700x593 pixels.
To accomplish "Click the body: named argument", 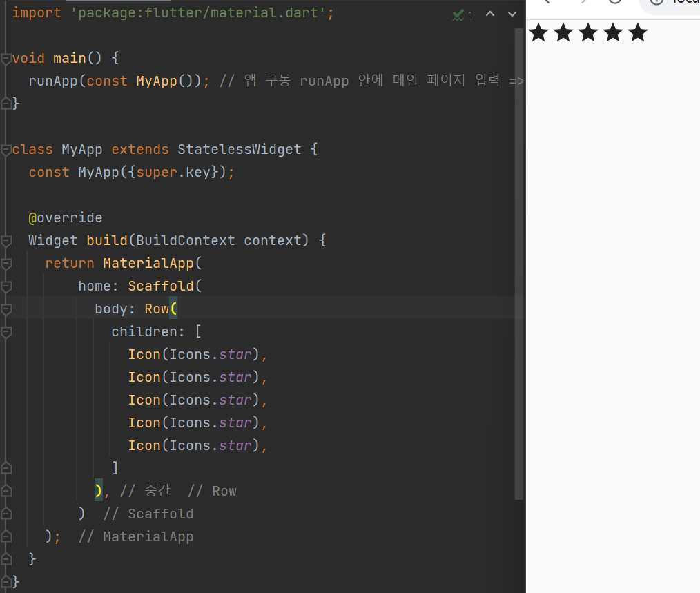I will click(x=115, y=309).
